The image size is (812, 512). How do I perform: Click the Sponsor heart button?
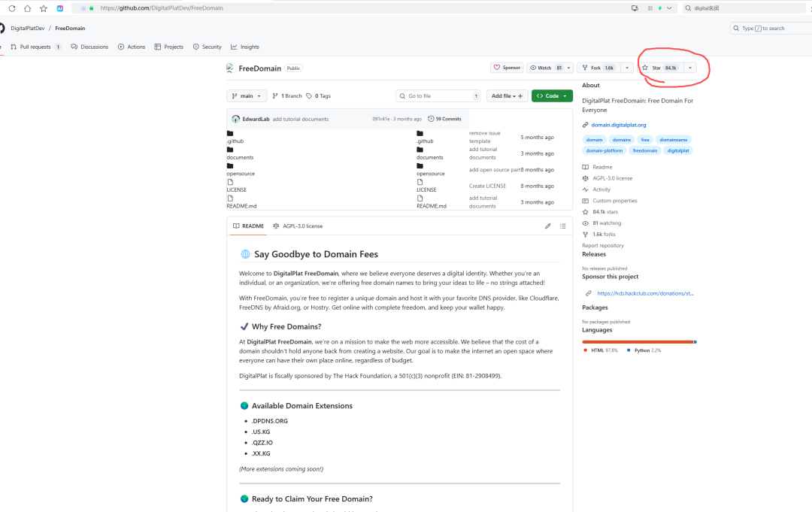pyautogui.click(x=507, y=68)
